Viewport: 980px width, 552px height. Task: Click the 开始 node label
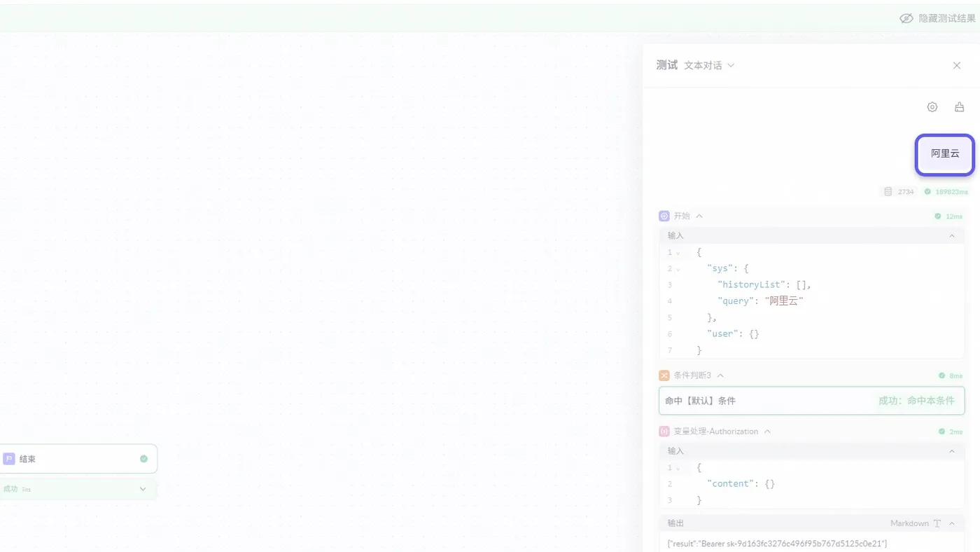pos(682,216)
